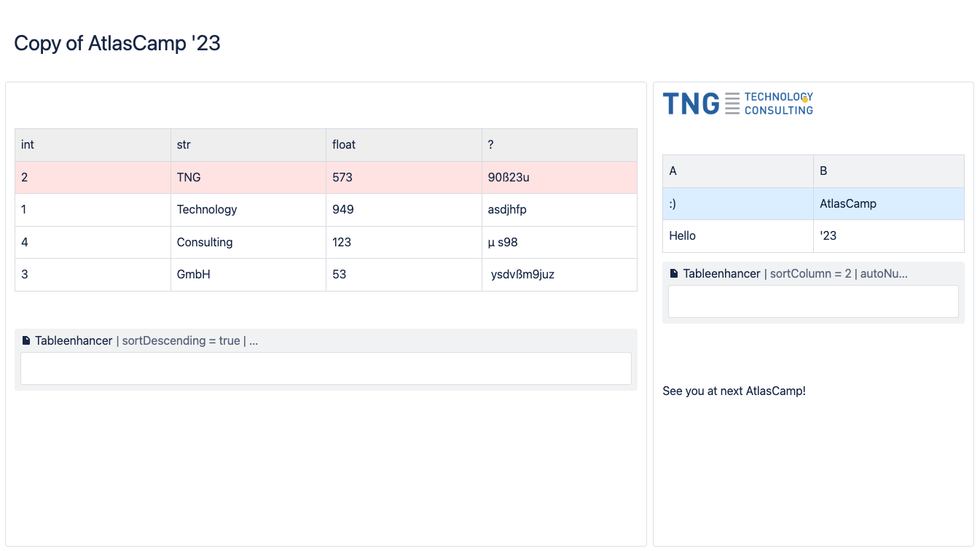The height and width of the screenshot is (551, 980).
Task: Click the body field of sortColumn Tableenhancer macro
Action: 813,302
